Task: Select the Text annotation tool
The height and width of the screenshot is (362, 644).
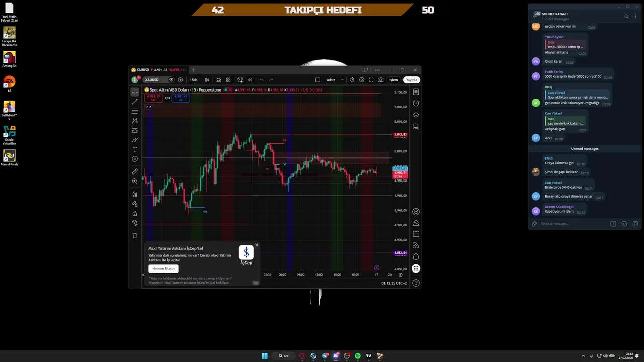Action: 135,149
